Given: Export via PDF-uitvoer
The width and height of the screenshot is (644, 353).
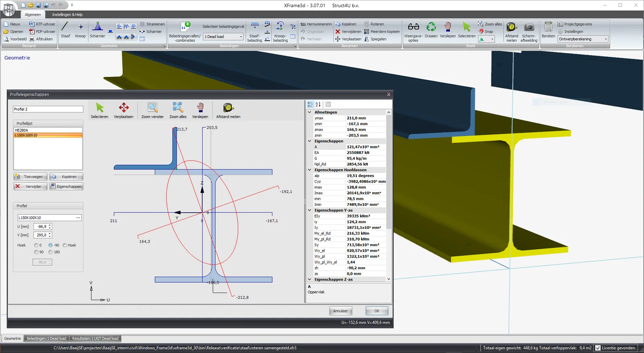Looking at the screenshot, I should (42, 31).
